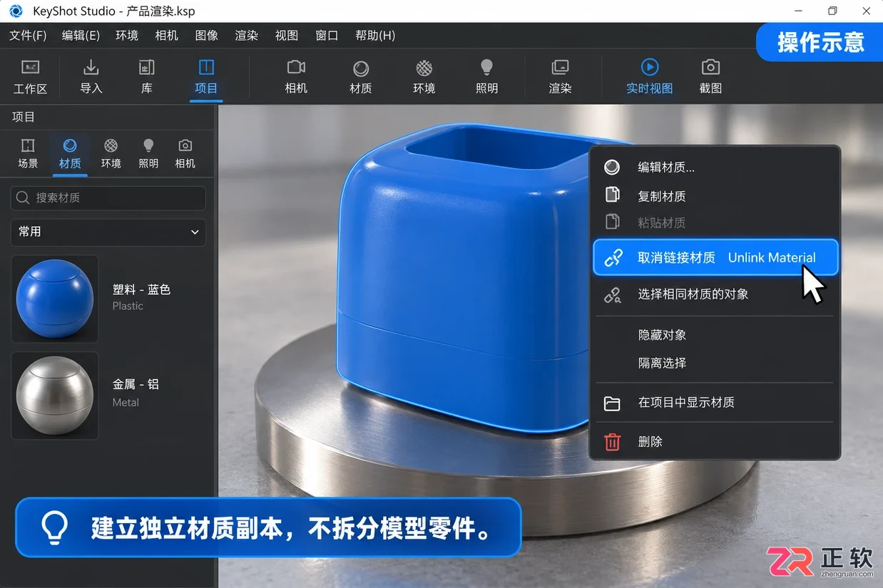Viewport: 883px width, 588px height.
Task: Open the 材质 material toolbar icon
Action: click(x=361, y=77)
